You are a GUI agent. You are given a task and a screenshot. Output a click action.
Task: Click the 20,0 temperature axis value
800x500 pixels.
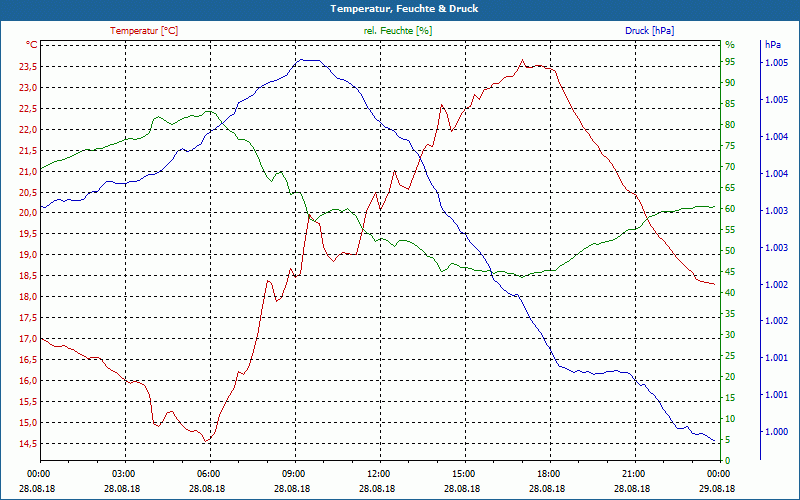pos(28,213)
